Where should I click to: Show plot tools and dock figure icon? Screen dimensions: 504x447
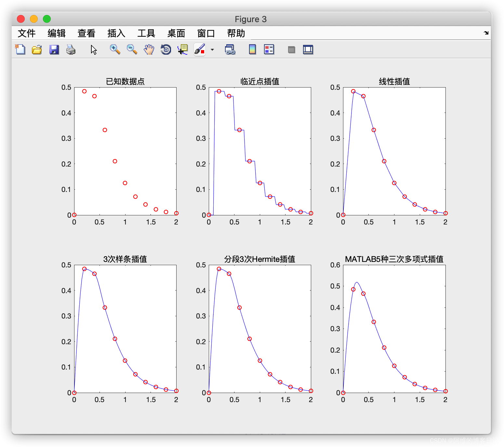click(308, 49)
